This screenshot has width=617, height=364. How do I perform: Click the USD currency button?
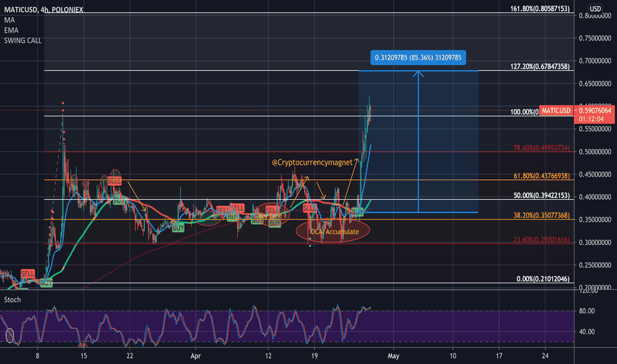[x=595, y=9]
